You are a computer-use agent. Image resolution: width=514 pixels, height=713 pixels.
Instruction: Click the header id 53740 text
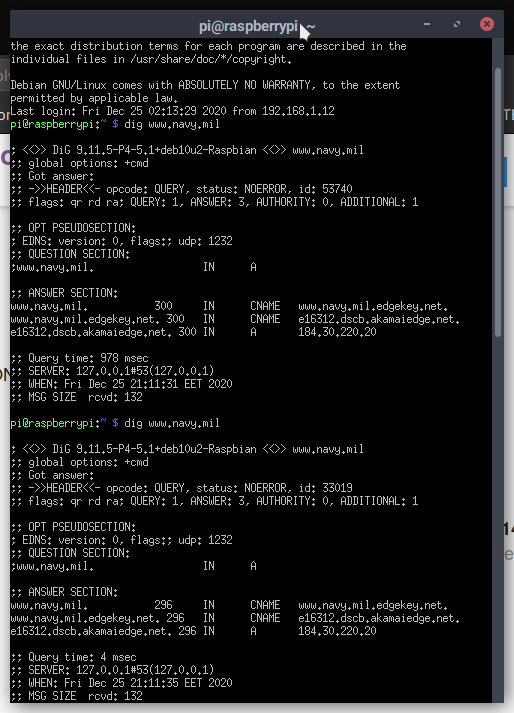(337, 189)
